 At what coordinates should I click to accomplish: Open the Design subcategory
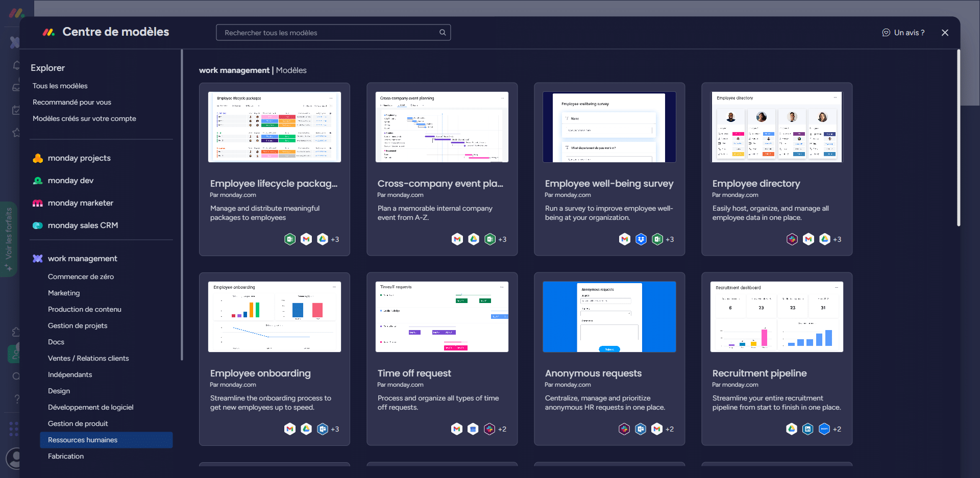(x=59, y=391)
